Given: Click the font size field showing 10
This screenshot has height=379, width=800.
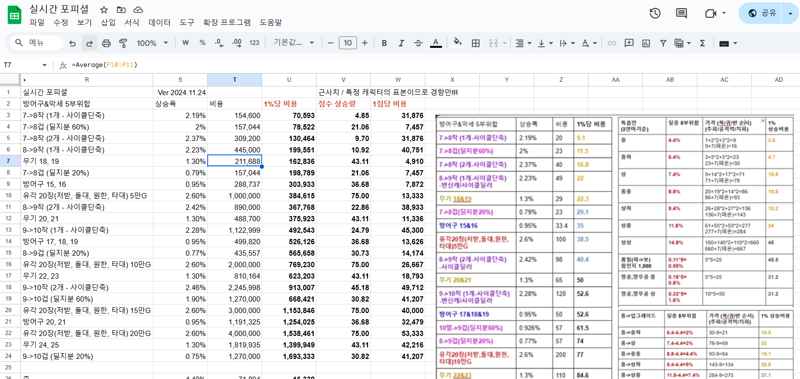Looking at the screenshot, I should (x=348, y=43).
